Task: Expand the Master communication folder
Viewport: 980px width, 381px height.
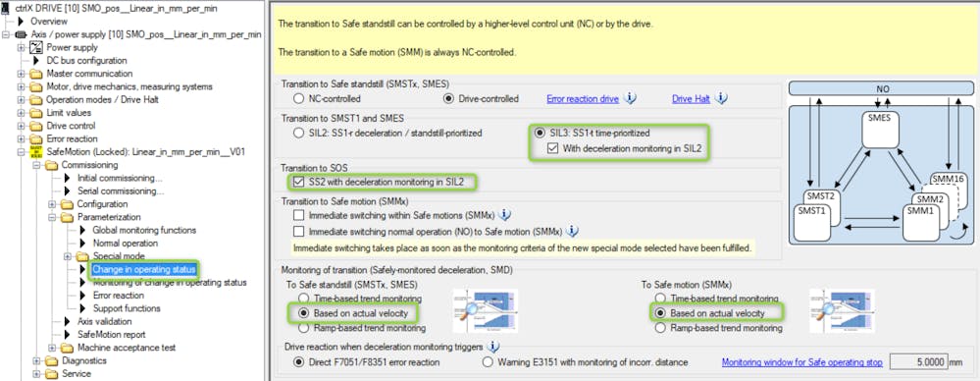Action: pos(21,74)
